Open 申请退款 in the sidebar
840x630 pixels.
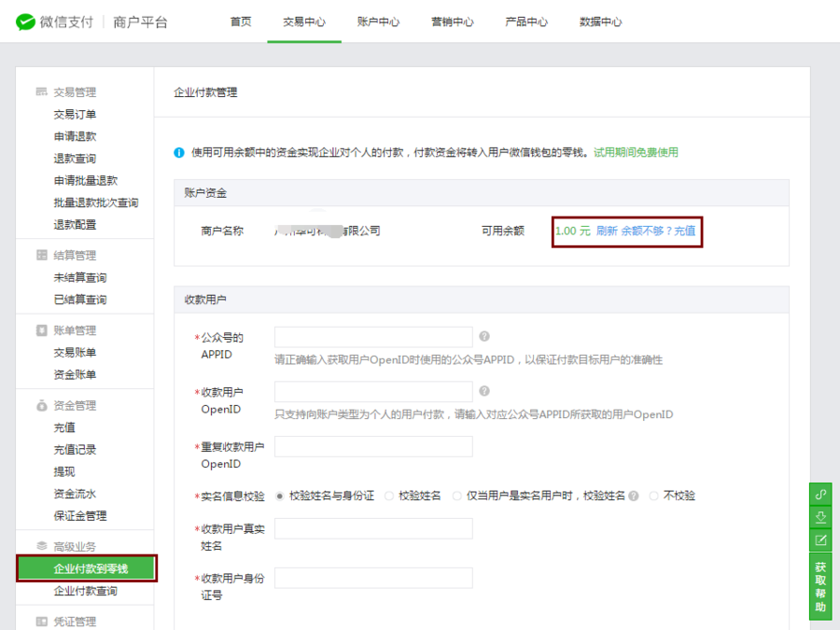[x=75, y=136]
